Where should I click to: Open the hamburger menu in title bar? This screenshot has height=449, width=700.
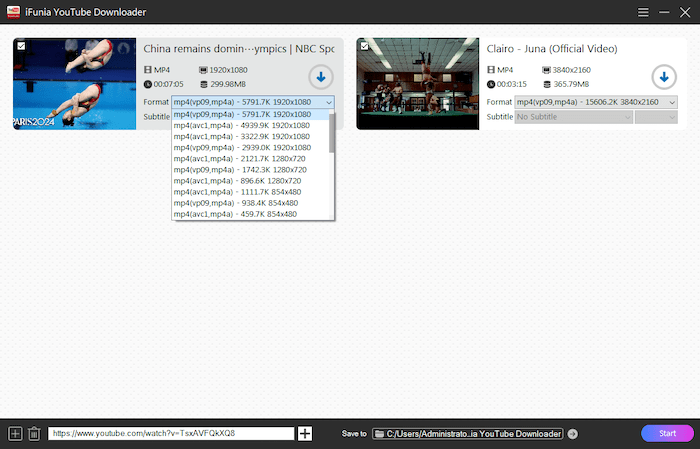[643, 11]
